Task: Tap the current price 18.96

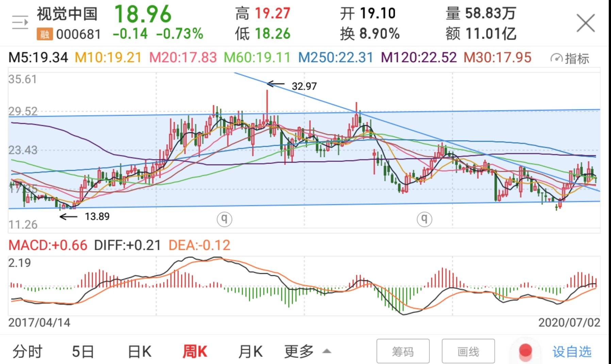Action: click(143, 14)
